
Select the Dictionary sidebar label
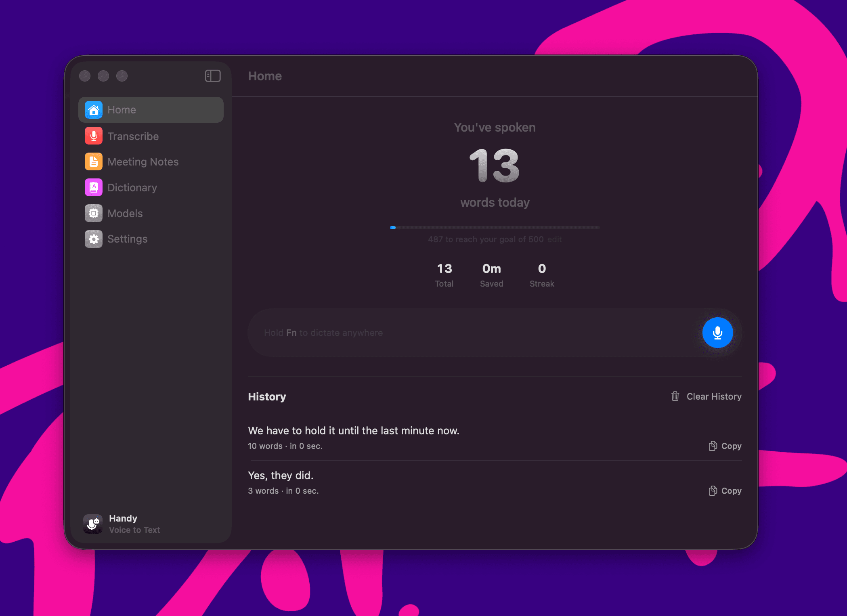[x=132, y=188]
